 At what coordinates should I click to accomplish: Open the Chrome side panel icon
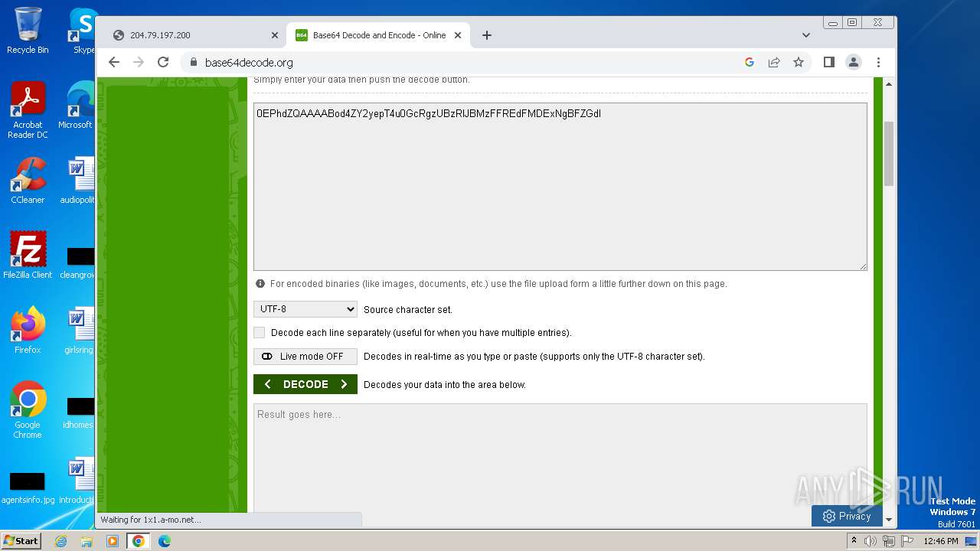(x=828, y=62)
